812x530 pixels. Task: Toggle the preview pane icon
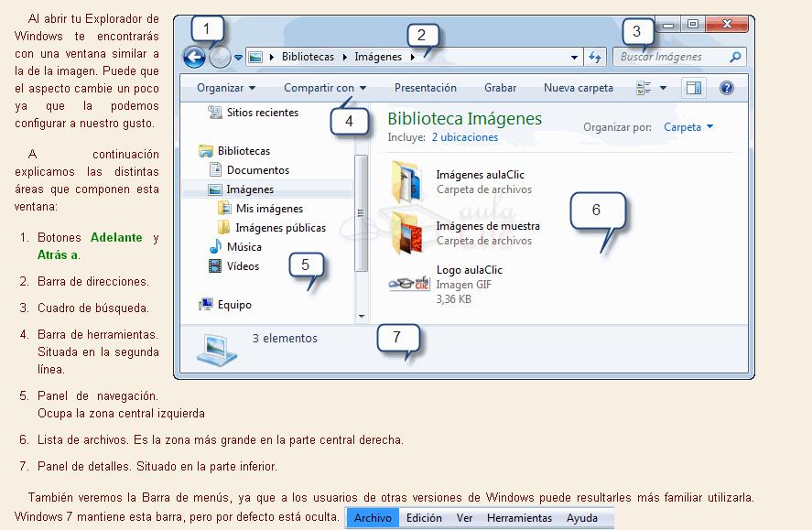tap(694, 88)
